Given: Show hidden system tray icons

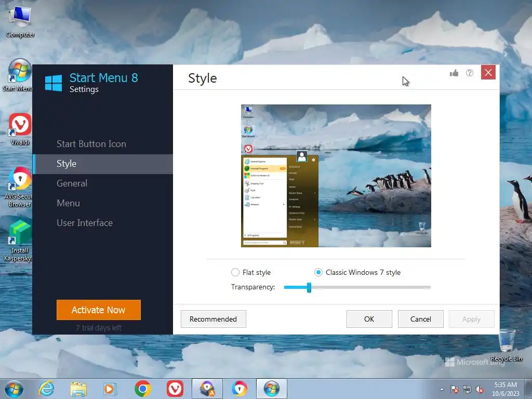Looking at the screenshot, I should pyautogui.click(x=442, y=389).
